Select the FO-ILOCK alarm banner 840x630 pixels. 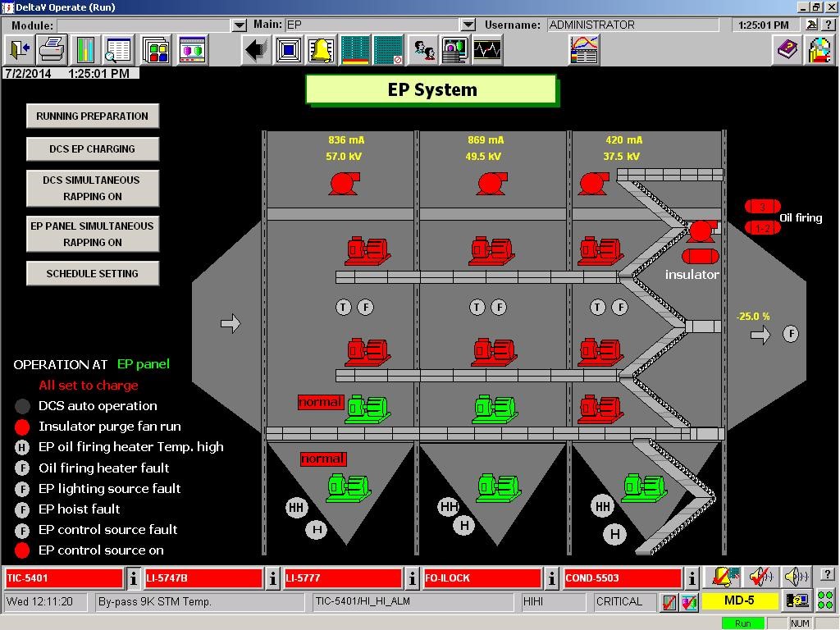coord(482,578)
